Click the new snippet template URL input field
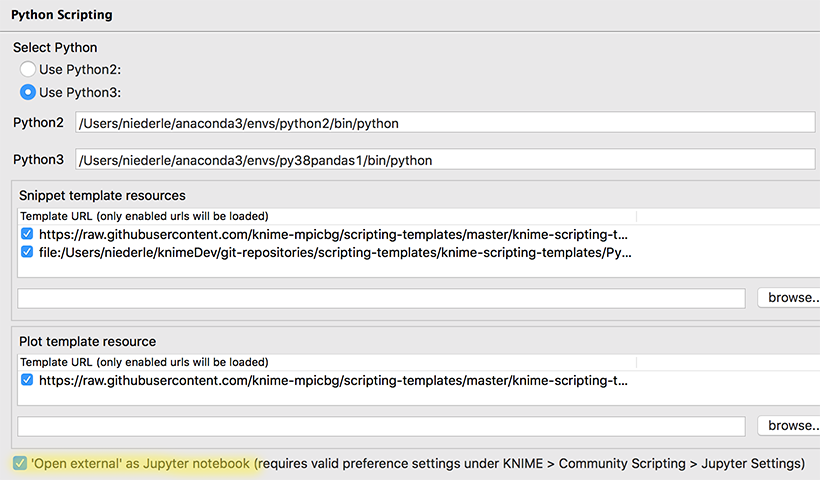Image resolution: width=820 pixels, height=480 pixels. coord(381,298)
